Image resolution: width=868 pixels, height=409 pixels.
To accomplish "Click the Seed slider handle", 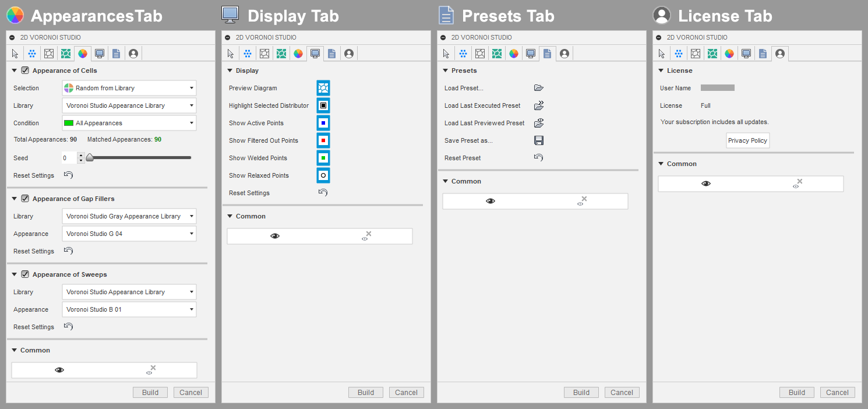I will tap(89, 157).
